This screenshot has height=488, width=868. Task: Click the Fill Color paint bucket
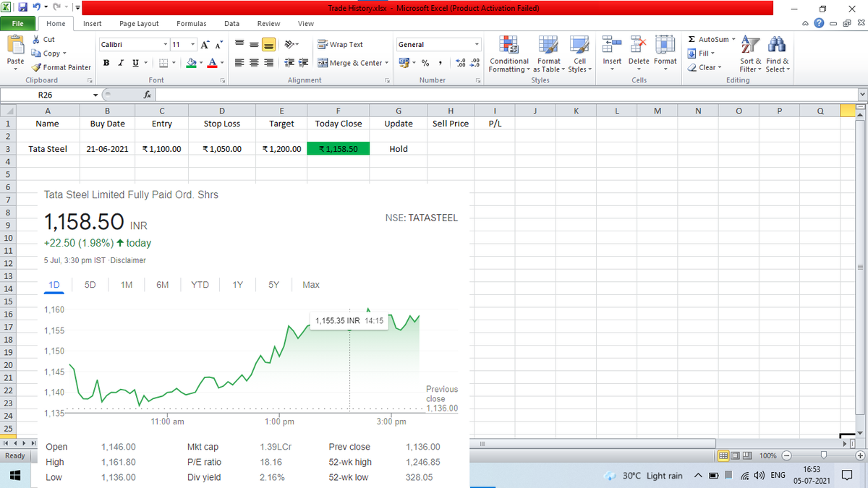click(x=191, y=63)
